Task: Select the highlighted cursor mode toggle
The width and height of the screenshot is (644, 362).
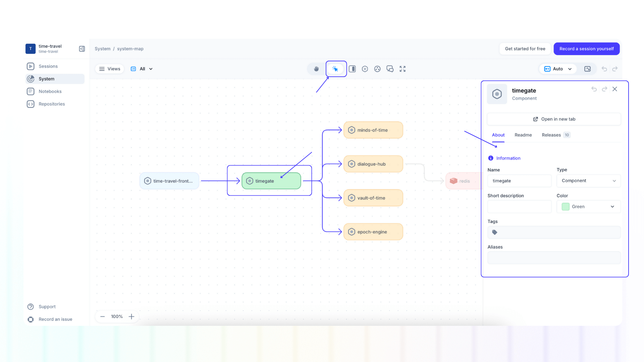Action: click(x=336, y=69)
